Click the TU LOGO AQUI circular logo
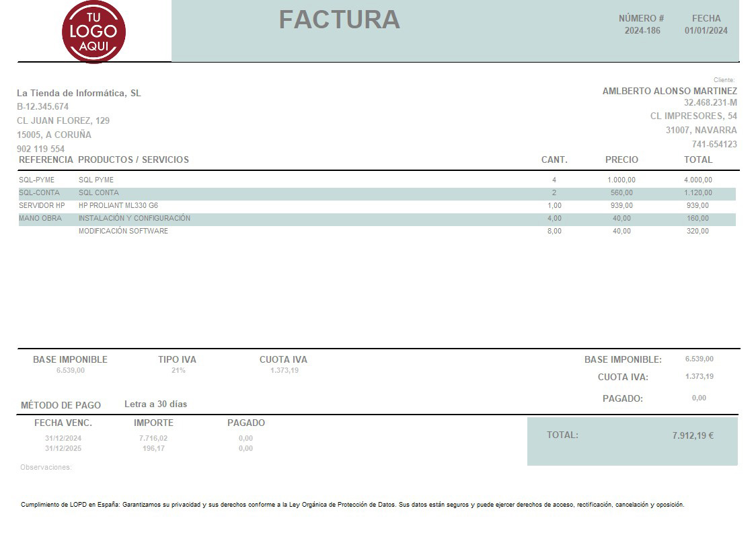 click(x=93, y=31)
